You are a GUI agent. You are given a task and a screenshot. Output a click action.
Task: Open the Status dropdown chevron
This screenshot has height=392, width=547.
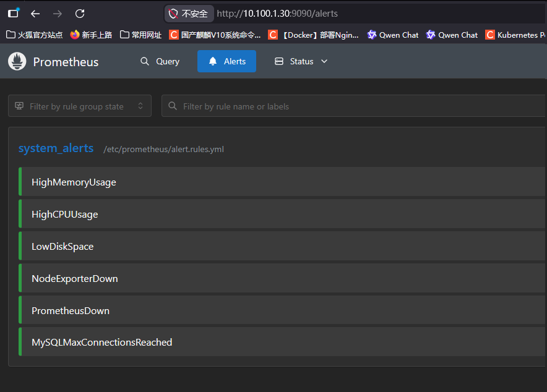(x=324, y=61)
